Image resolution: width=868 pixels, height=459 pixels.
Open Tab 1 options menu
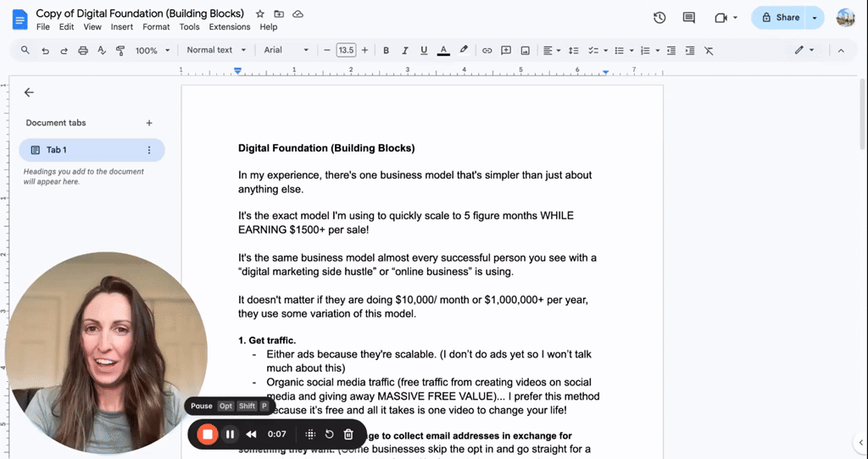149,150
